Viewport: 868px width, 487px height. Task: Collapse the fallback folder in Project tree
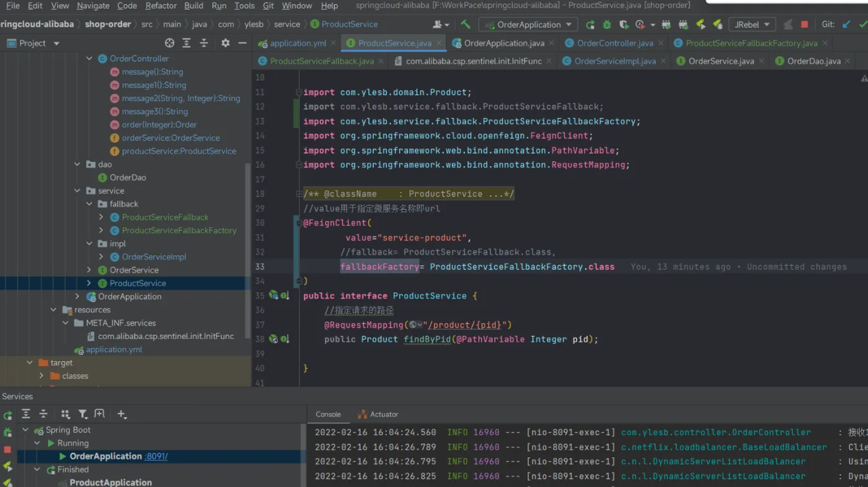coord(89,204)
